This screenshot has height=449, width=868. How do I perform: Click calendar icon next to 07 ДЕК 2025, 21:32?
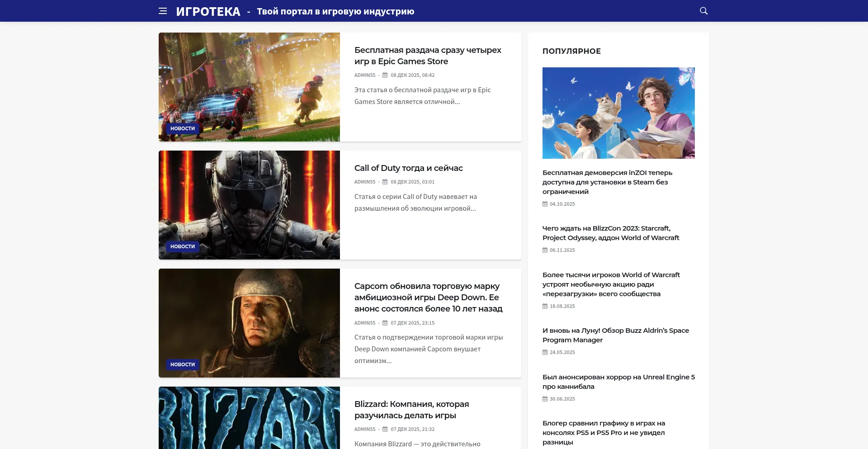point(385,429)
